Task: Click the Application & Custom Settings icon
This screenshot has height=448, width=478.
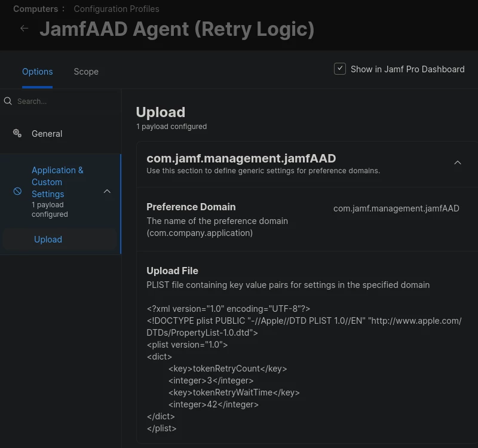Action: 17,191
